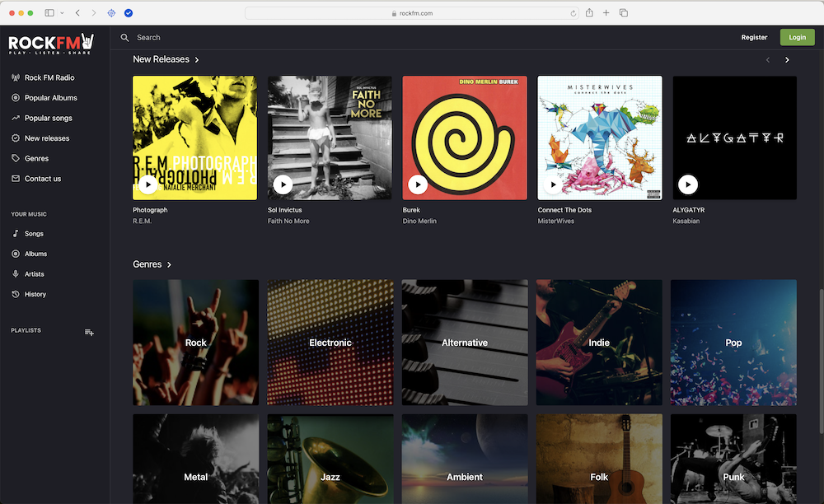Open the privacy shield extension icon
The width and height of the screenshot is (824, 504).
pyautogui.click(x=111, y=13)
